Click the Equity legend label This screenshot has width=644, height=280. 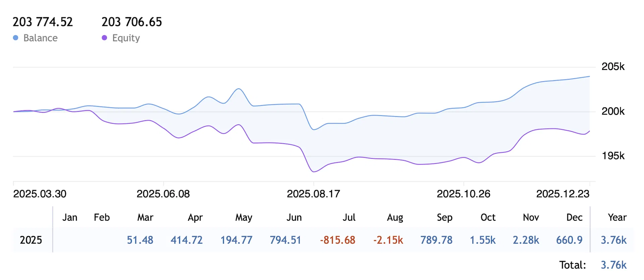126,38
